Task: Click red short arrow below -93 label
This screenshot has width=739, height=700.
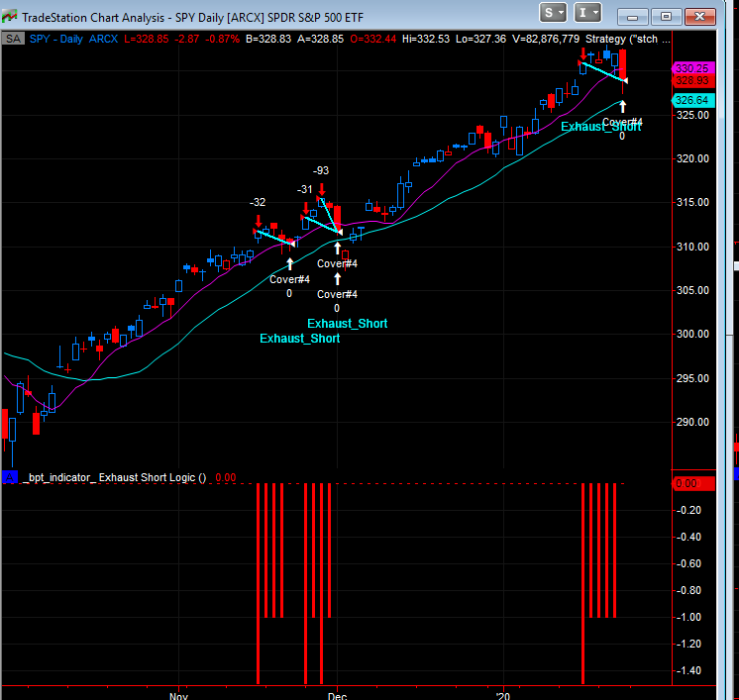Action: click(x=322, y=186)
